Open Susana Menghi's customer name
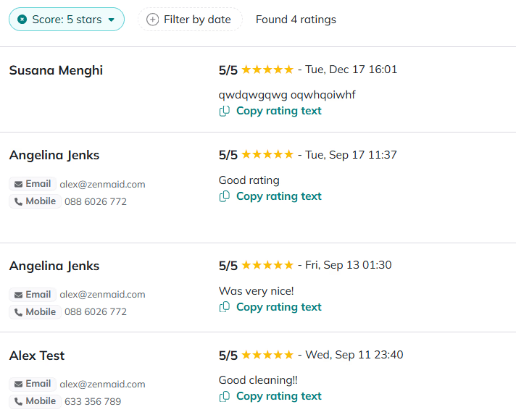This screenshot has width=516, height=420. [56, 70]
